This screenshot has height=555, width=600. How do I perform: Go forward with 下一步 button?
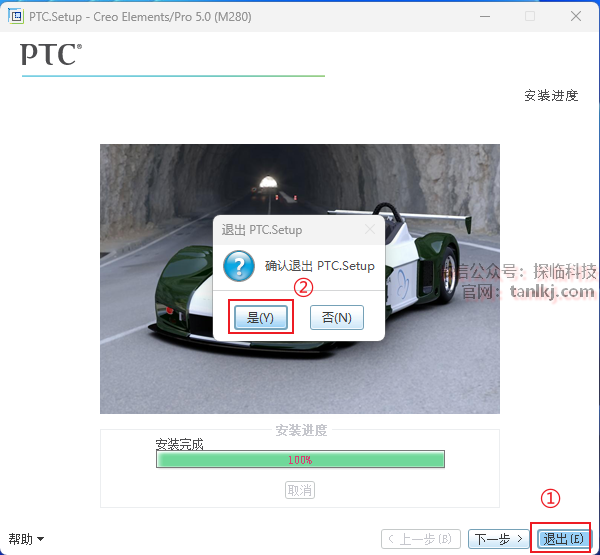499,539
